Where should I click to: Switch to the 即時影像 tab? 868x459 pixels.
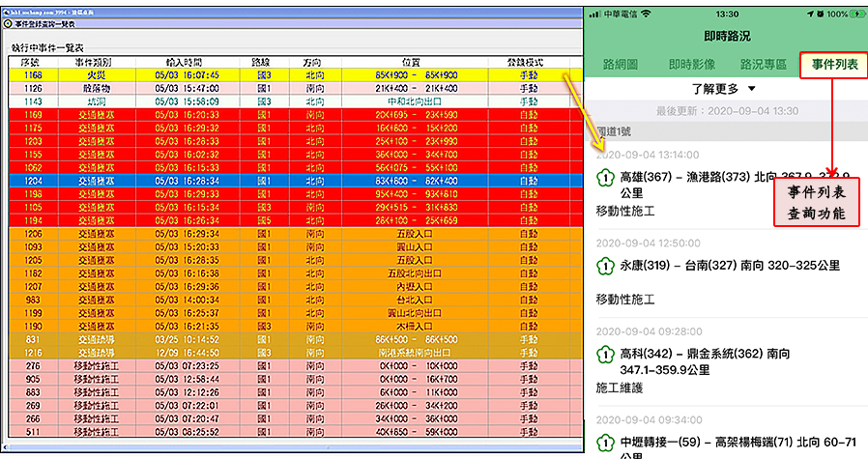(x=692, y=65)
